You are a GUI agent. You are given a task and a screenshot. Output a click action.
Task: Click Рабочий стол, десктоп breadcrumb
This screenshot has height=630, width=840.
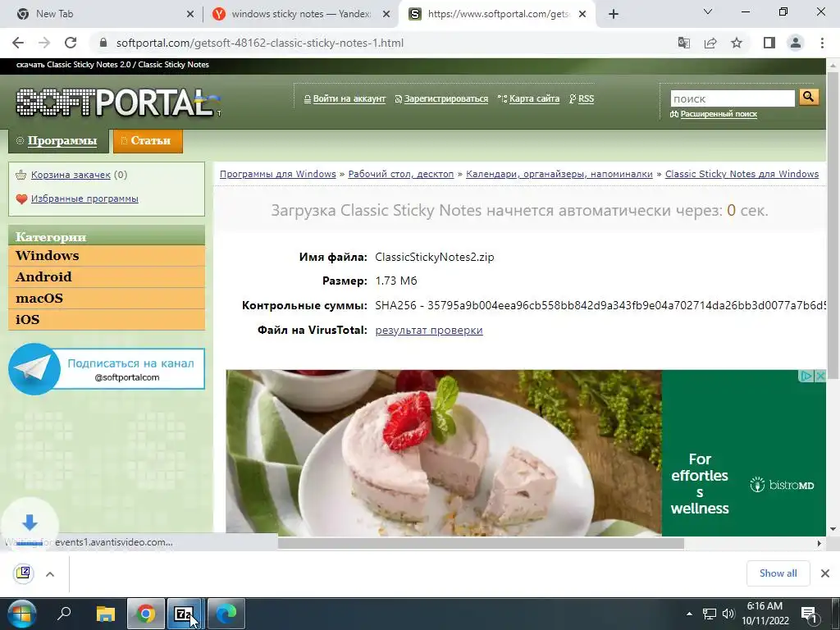coord(400,174)
